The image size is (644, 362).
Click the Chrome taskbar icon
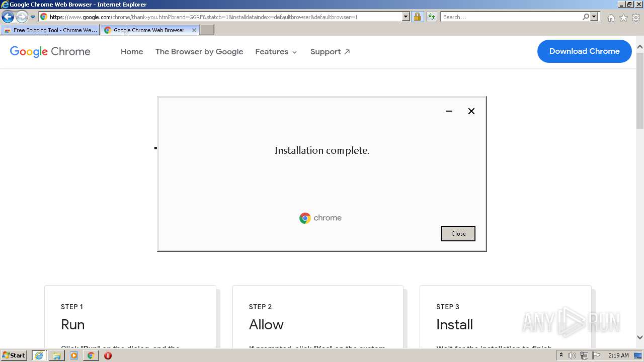point(91,355)
